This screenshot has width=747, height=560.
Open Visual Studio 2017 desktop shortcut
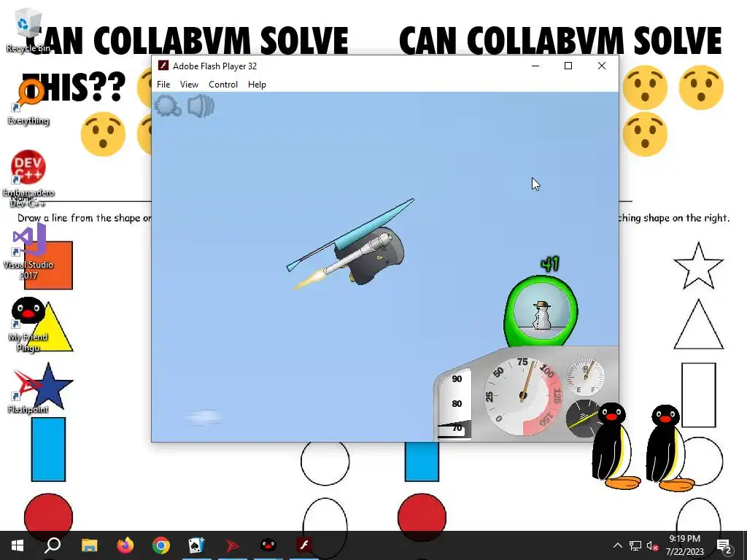click(28, 252)
